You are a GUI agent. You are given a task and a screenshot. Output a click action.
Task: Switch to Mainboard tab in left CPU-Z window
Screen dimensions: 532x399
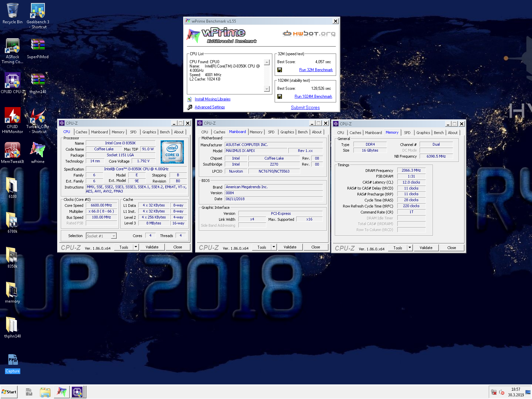click(x=99, y=132)
